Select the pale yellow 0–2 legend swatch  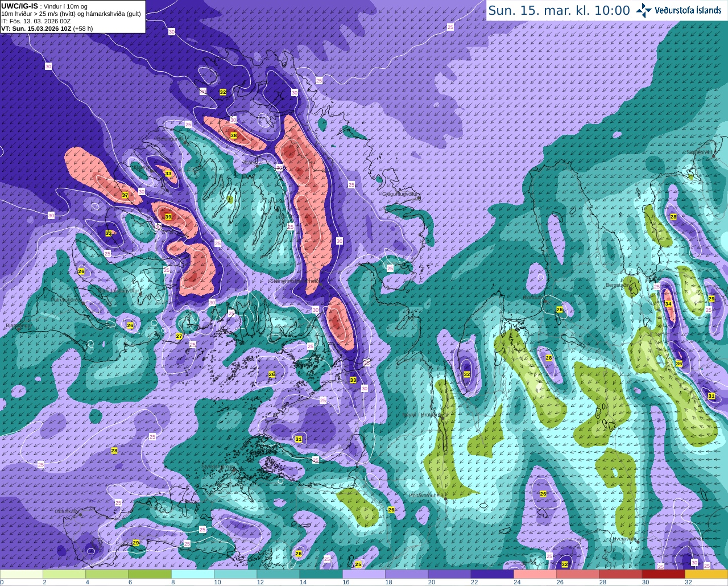pyautogui.click(x=22, y=574)
